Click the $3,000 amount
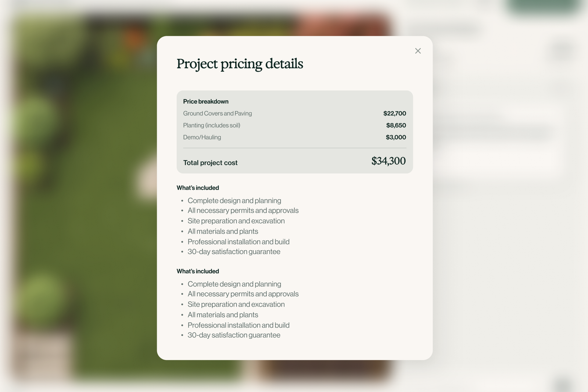 [x=396, y=137]
